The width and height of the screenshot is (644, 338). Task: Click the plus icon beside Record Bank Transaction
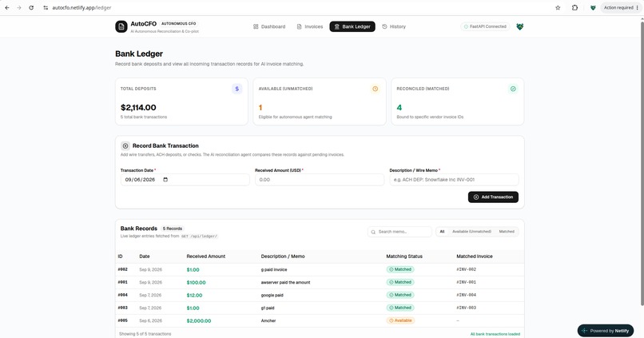coord(125,145)
